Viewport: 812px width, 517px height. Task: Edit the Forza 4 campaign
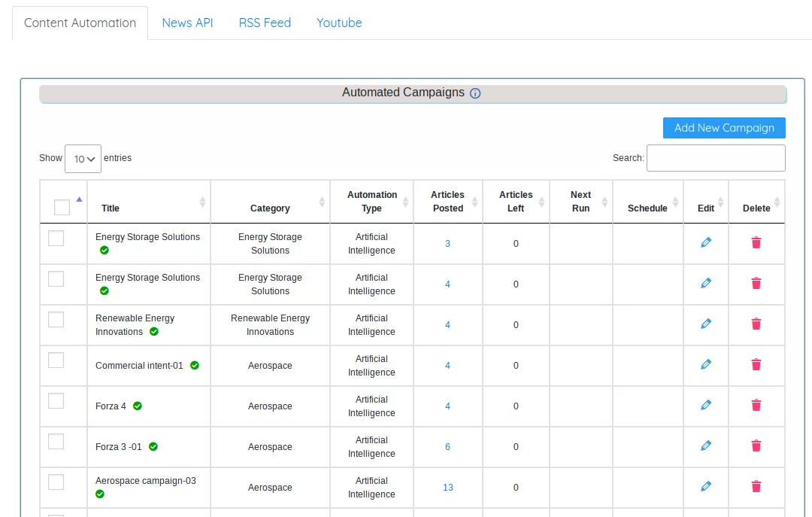point(706,405)
